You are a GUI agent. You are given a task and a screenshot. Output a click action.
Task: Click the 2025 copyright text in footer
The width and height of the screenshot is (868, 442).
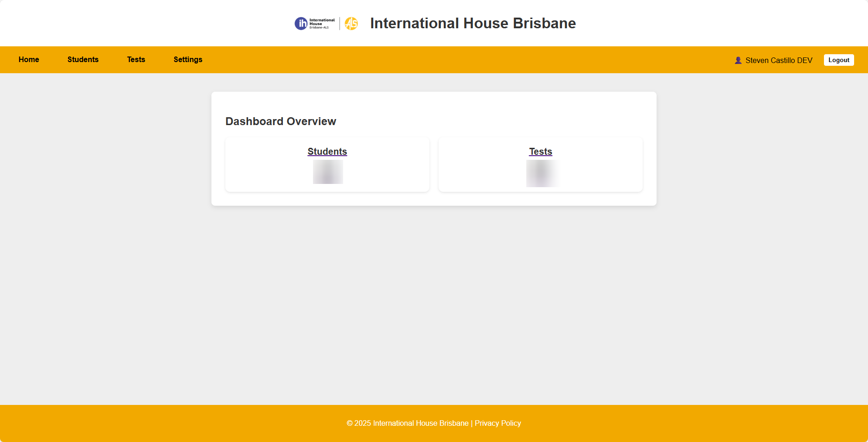407,423
